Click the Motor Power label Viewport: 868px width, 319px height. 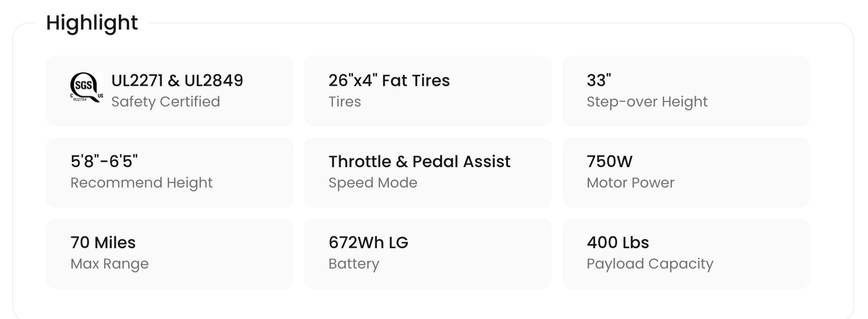(x=630, y=183)
